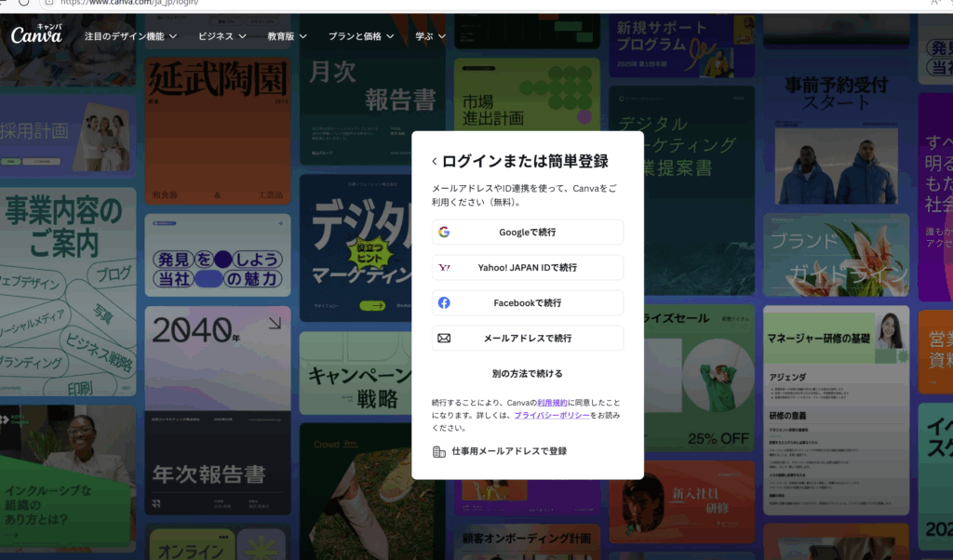Click the browser address bar URL
This screenshot has width=953, height=560.
[x=129, y=3]
